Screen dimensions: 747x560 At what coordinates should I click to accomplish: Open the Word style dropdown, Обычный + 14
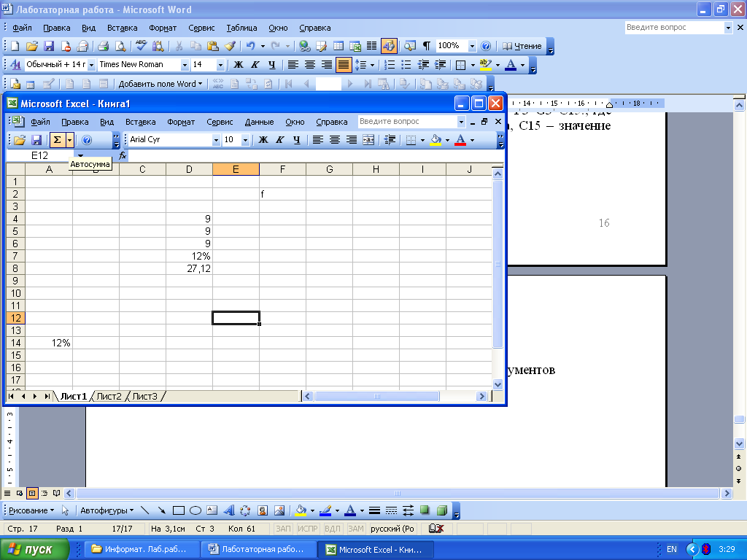[x=91, y=65]
